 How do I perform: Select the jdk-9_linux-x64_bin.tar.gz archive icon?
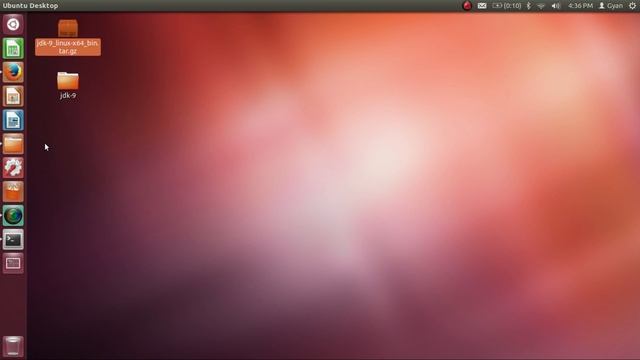(68, 29)
